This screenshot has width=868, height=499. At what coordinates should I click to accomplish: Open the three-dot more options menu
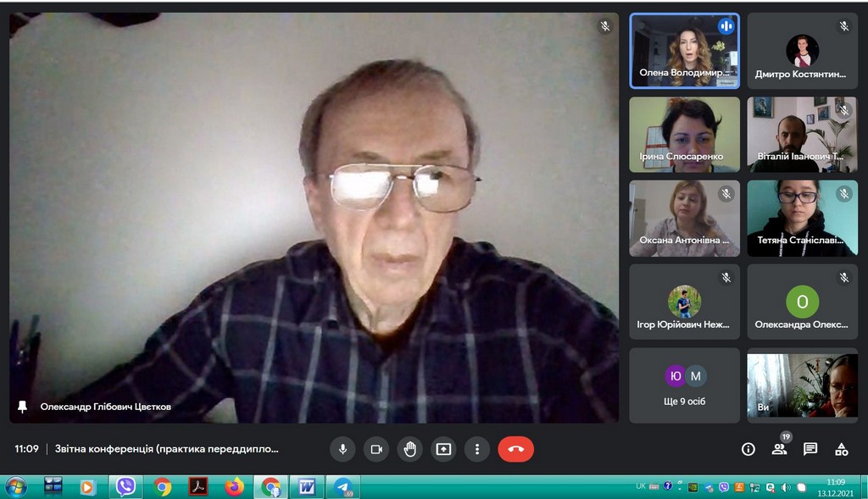tap(477, 449)
